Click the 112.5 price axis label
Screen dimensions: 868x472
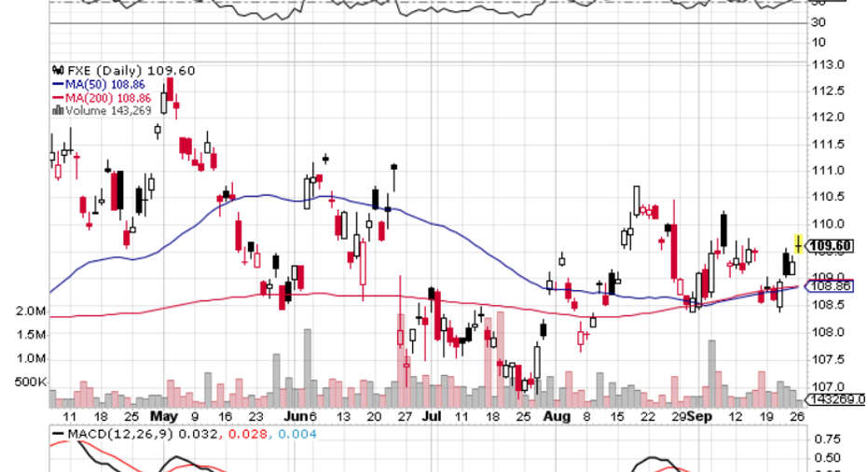click(829, 90)
